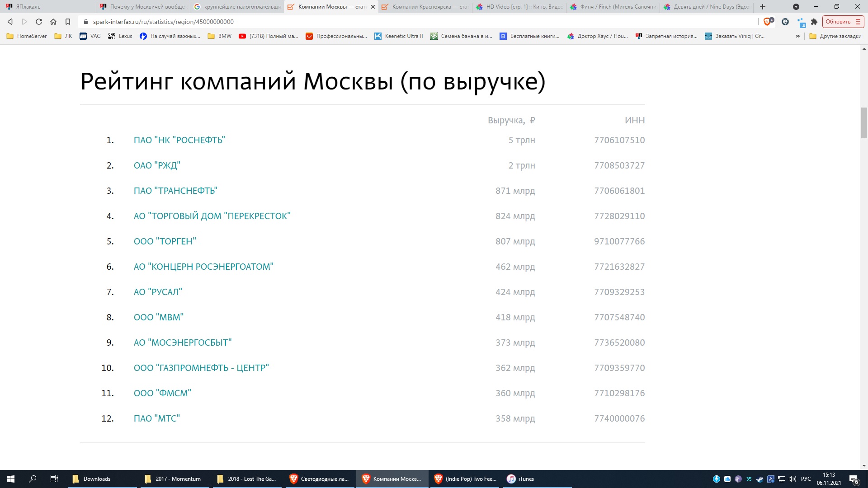Open the Светодиодные ла... Brave taskbar window
868x488 pixels.
click(x=319, y=479)
